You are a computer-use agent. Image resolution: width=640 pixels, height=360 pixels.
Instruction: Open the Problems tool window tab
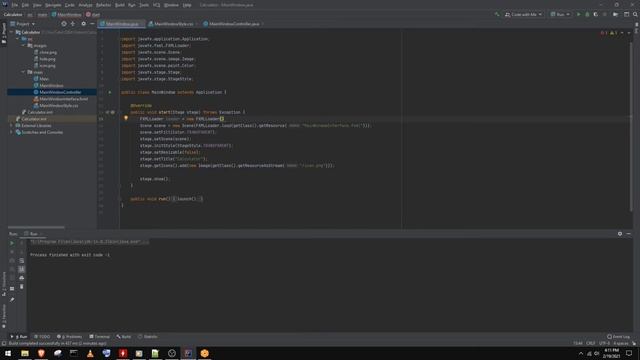(69, 337)
